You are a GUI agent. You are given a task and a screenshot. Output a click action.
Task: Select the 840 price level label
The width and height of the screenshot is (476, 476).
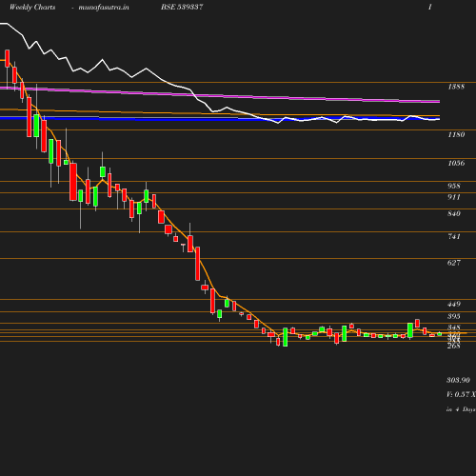454,213
